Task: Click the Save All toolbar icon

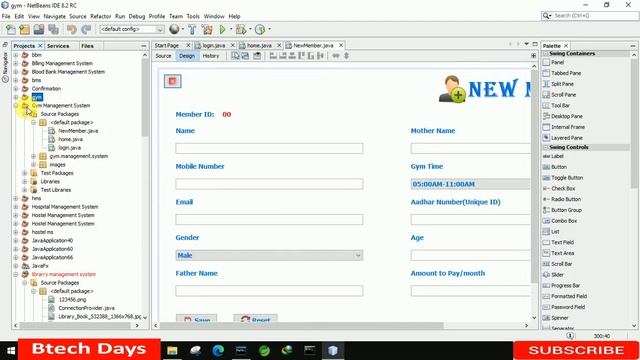Action: pyautogui.click(x=53, y=29)
